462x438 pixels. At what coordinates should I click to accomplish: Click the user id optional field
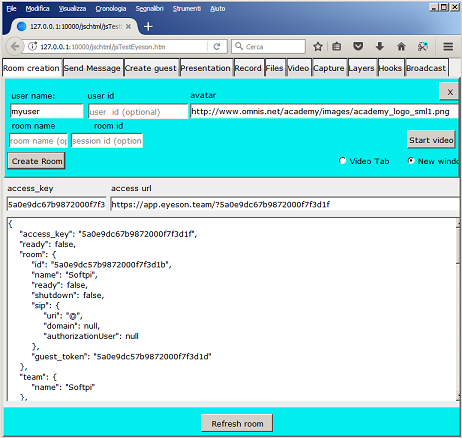tap(138, 112)
